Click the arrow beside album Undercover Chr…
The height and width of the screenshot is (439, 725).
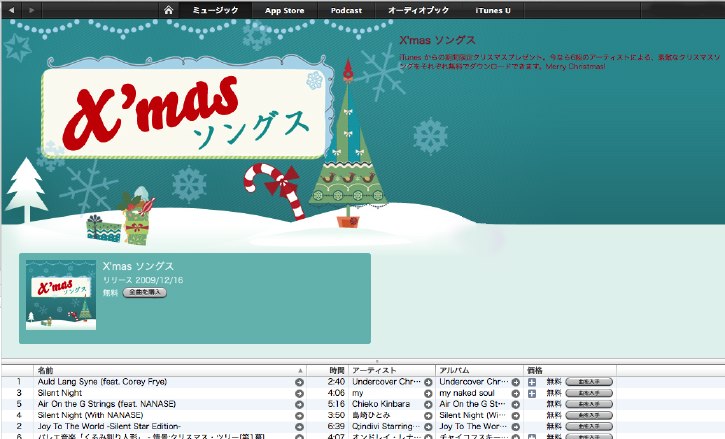(x=516, y=382)
